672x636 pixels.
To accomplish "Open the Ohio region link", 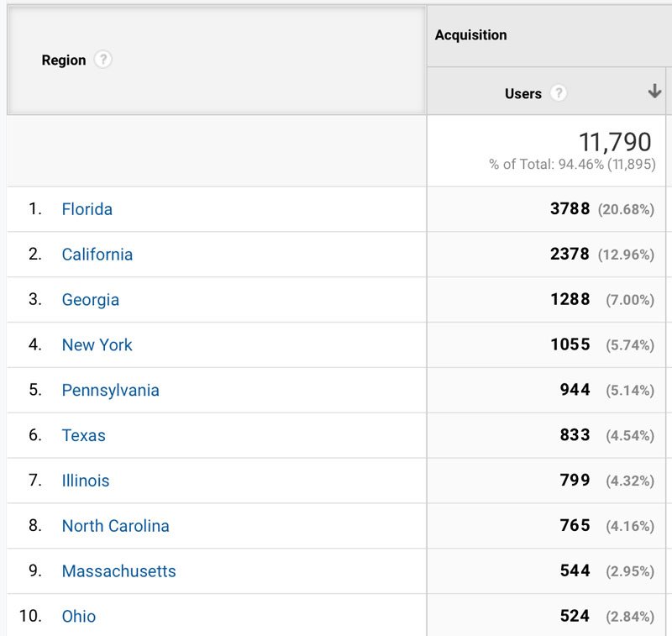I will pos(79,617).
